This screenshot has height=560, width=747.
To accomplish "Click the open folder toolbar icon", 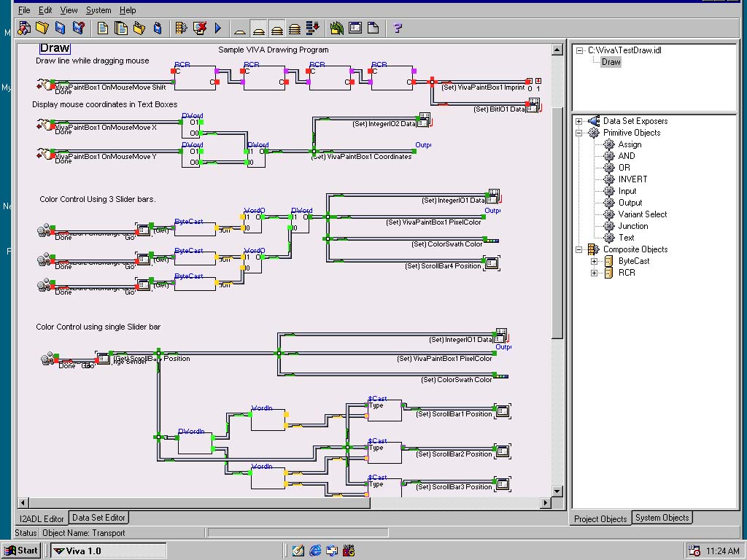I will point(42,28).
